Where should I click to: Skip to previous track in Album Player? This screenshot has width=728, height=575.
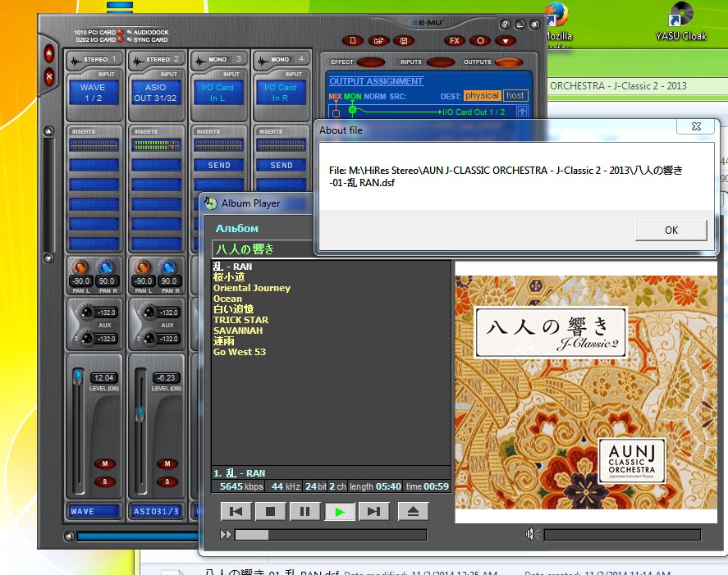tap(236, 511)
